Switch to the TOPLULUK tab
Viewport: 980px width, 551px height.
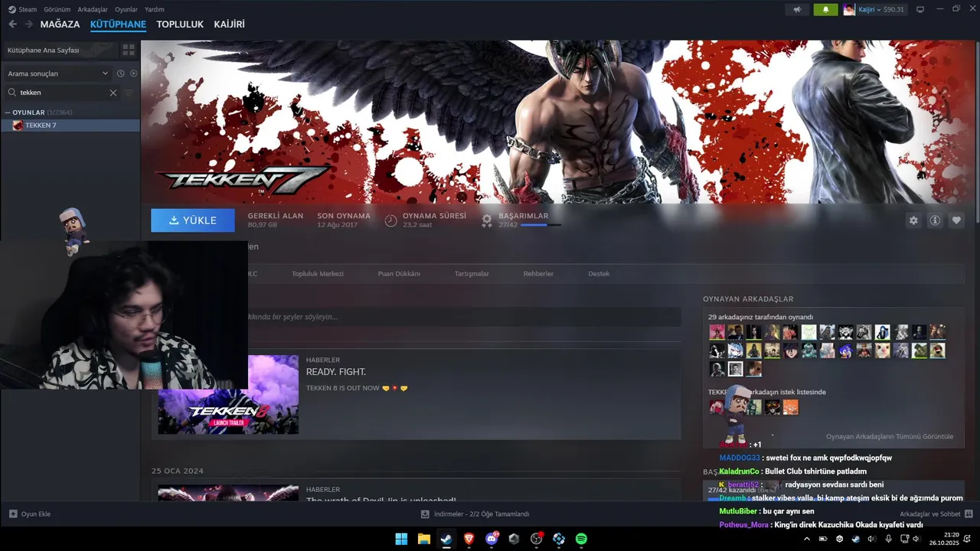[180, 24]
